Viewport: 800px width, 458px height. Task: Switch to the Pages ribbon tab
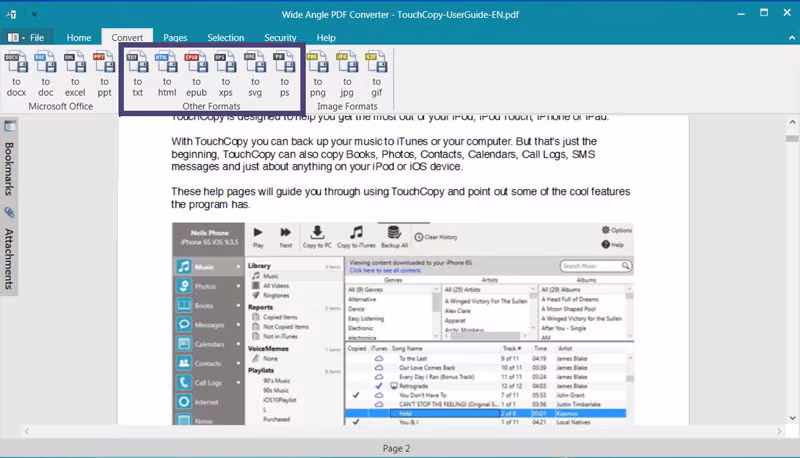(175, 37)
